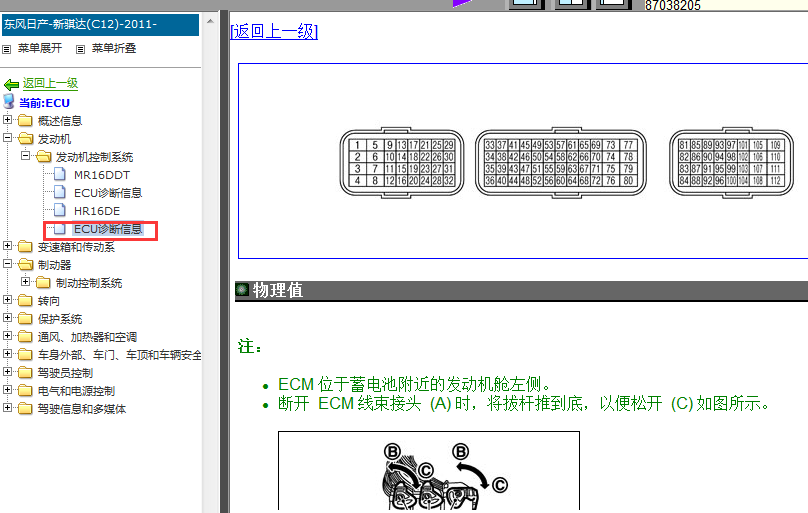Expand the 驾驶员控制 tree node
Screen dimensions: 808x513
7,371
